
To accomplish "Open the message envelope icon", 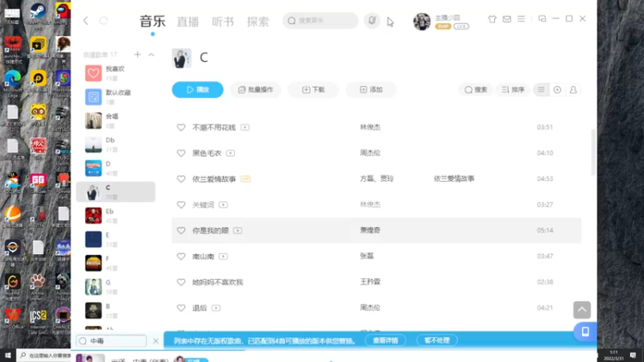I will click(x=507, y=19).
